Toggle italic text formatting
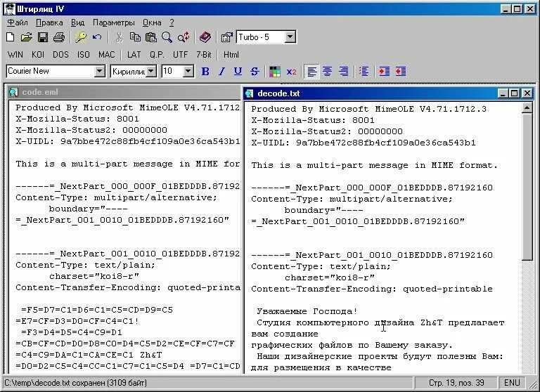 221,71
